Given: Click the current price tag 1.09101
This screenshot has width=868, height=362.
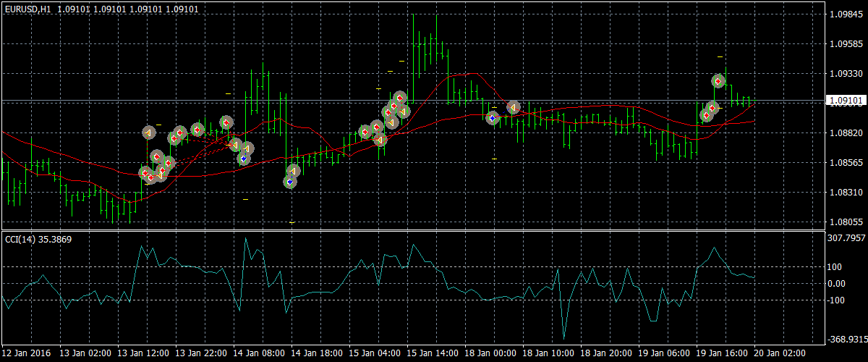Looking at the screenshot, I should point(846,101).
